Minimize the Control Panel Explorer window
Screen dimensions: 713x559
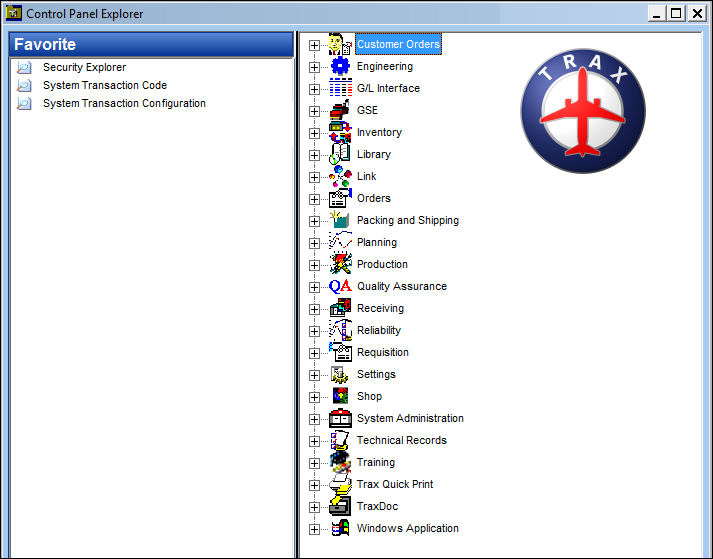tap(657, 13)
